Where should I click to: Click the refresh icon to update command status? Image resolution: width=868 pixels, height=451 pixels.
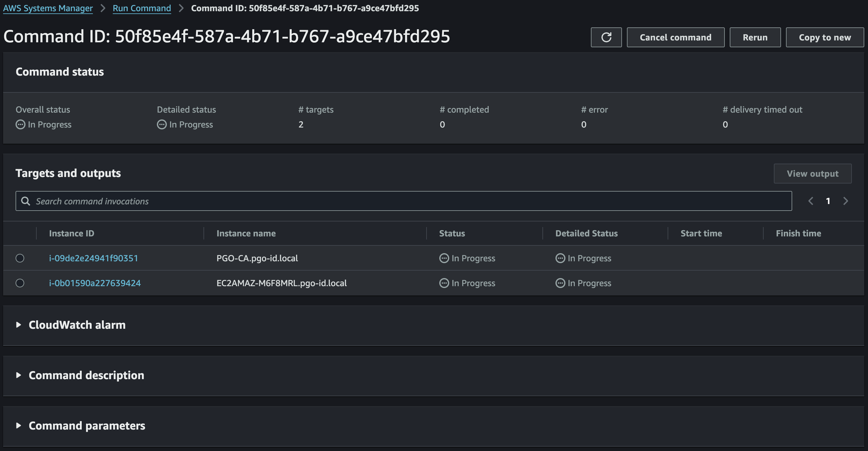tap(606, 37)
